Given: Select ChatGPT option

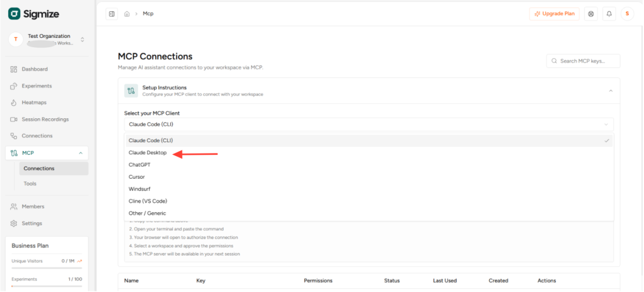Looking at the screenshot, I should click(x=369, y=164).
